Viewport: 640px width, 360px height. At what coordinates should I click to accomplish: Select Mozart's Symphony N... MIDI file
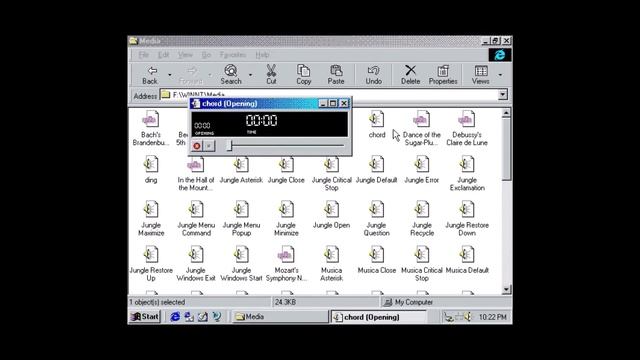(x=286, y=264)
